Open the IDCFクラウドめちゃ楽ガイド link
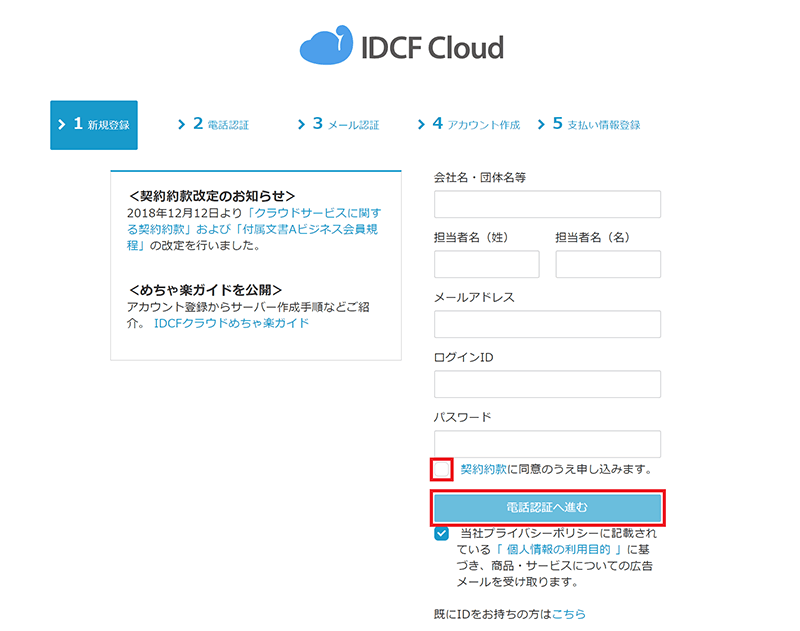This screenshot has height=631, width=800. click(x=231, y=324)
